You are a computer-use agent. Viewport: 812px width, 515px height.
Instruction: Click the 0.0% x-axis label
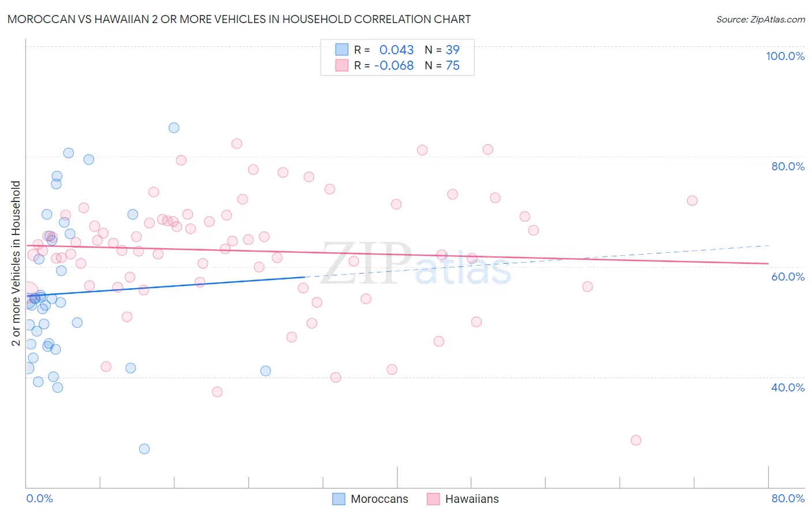(x=39, y=498)
